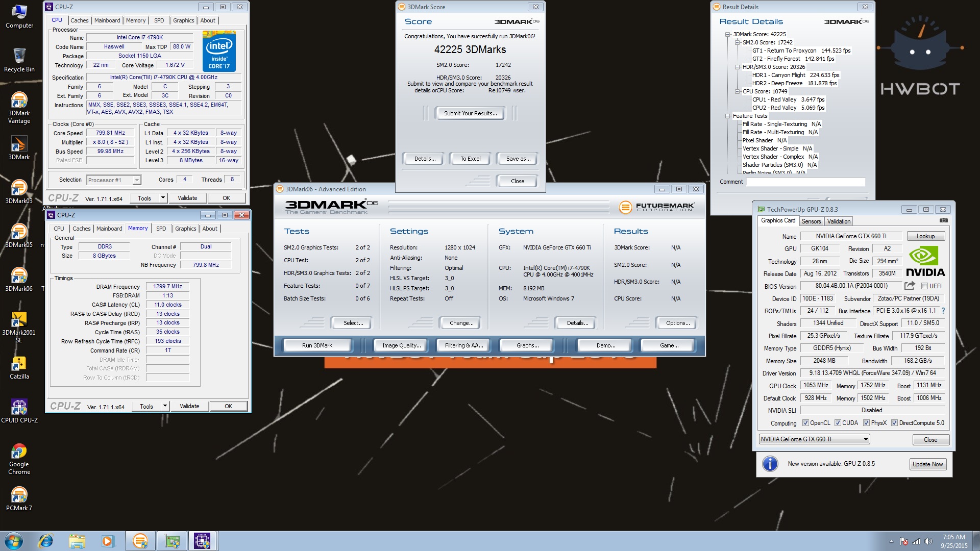Toggle the PhysX checkbox in GPU-Z
The height and width of the screenshot is (551, 980).
point(866,423)
